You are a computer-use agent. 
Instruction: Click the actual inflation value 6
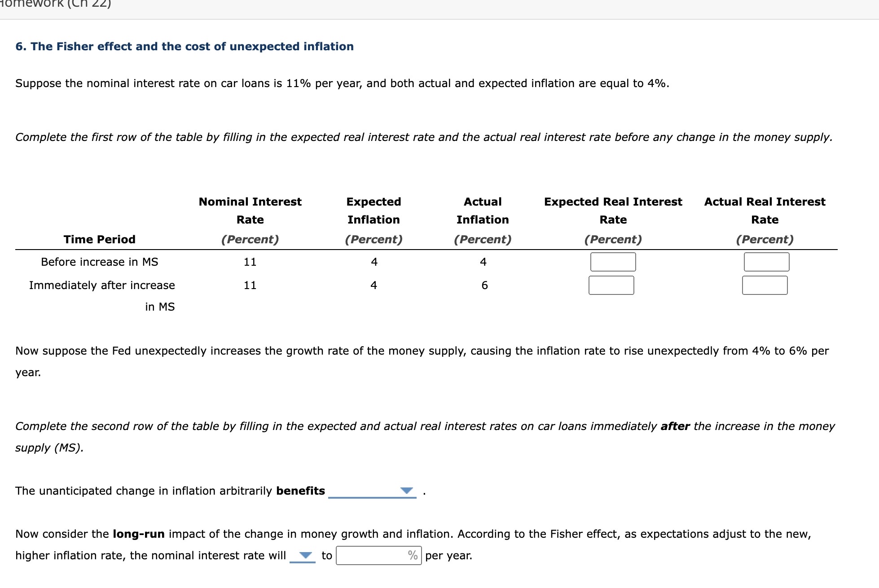pyautogui.click(x=484, y=285)
